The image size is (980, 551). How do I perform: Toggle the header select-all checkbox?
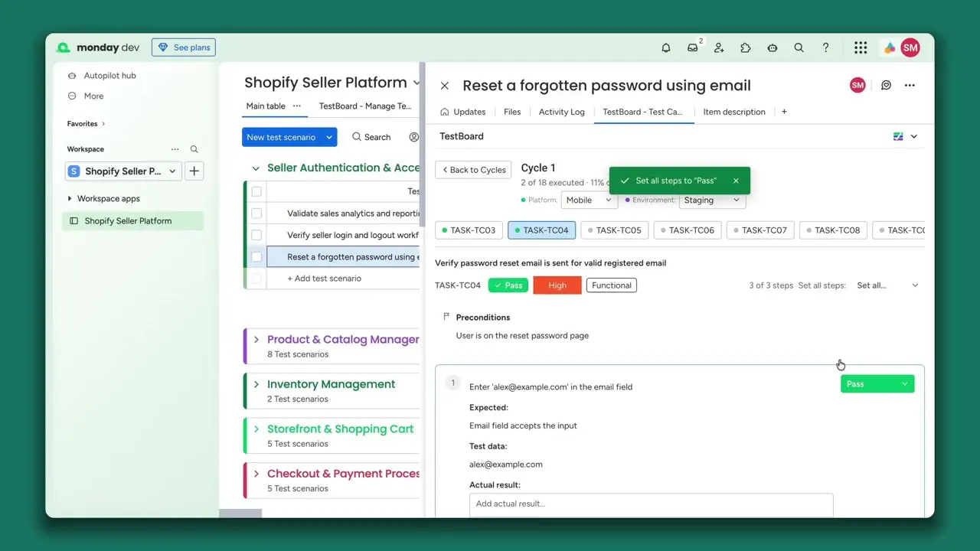coord(256,191)
